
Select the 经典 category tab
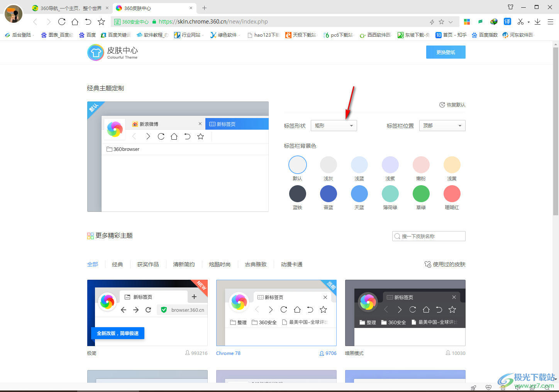[x=117, y=264]
